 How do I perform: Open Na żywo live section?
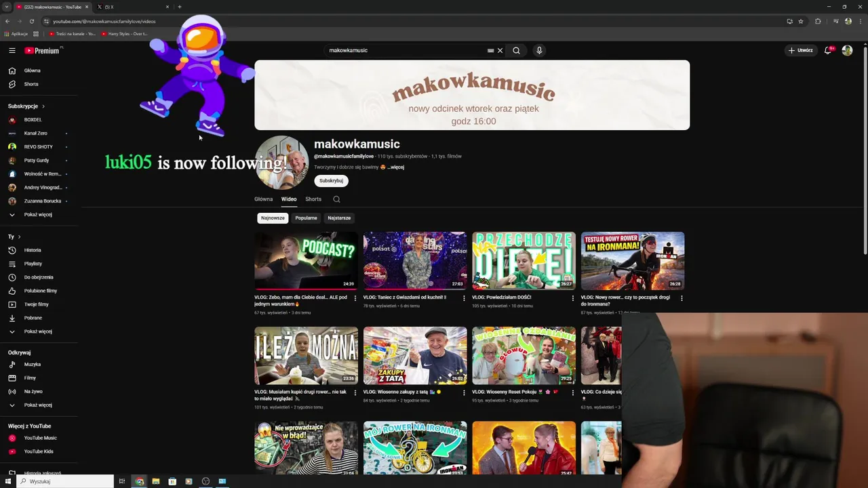33,392
